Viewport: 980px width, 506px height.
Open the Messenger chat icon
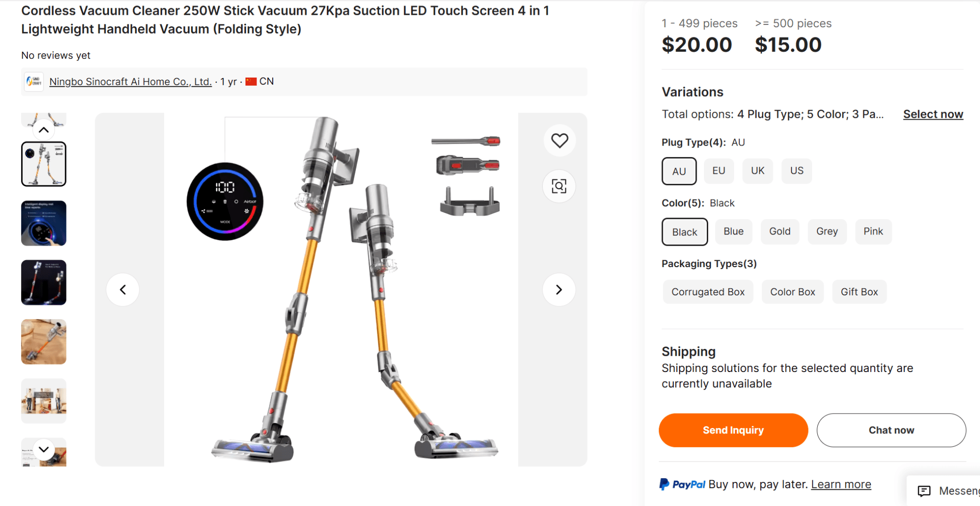point(924,491)
